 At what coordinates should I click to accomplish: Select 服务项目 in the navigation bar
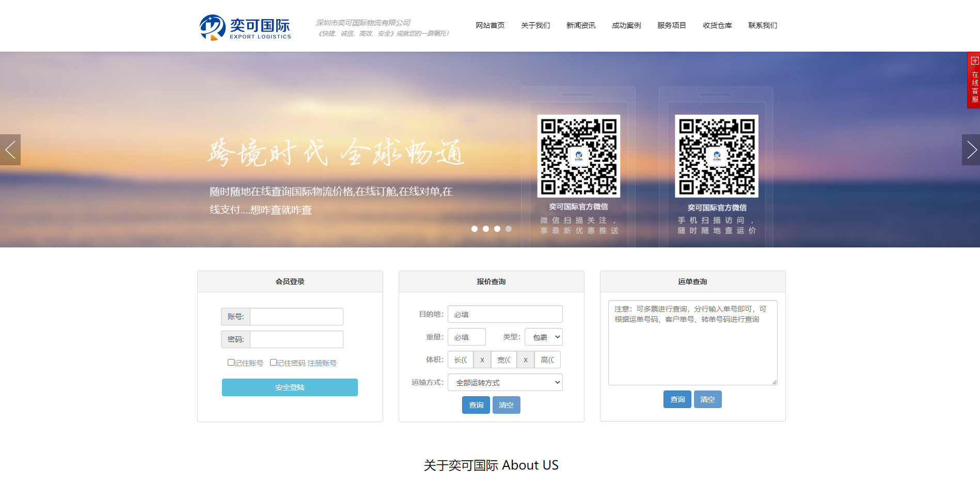click(x=671, y=25)
